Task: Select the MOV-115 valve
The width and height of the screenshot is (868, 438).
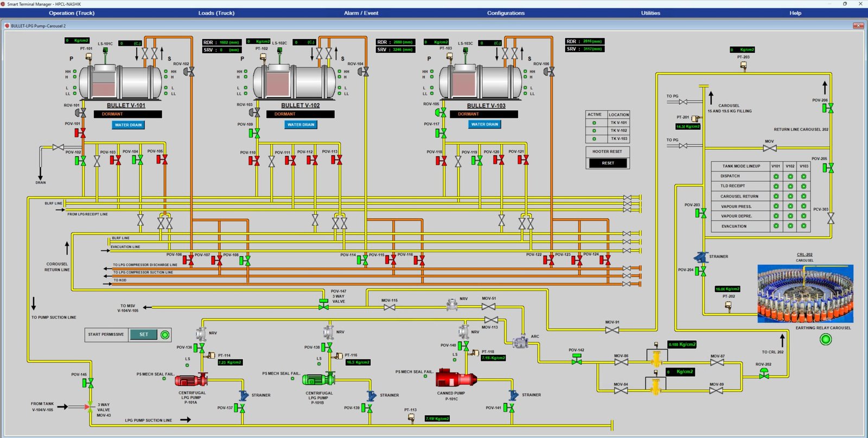Action: point(389,307)
